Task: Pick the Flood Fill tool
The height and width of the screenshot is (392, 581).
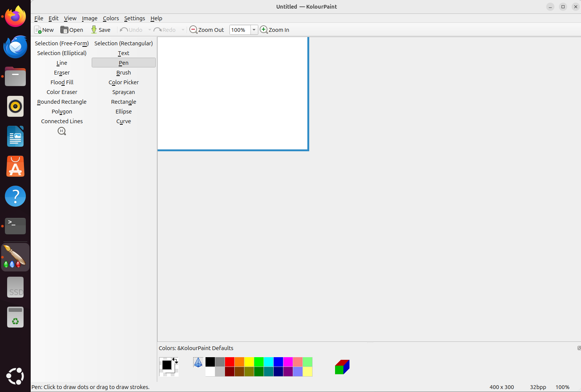Action: point(62,82)
